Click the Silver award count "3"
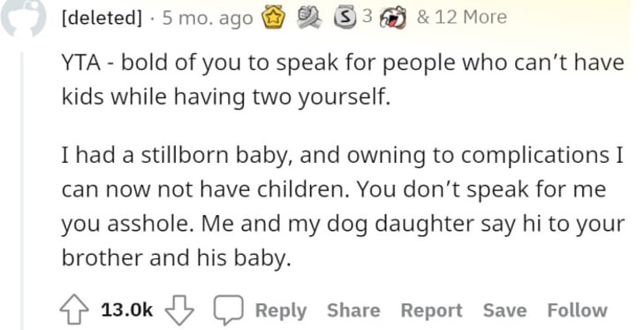This screenshot has width=644, height=330. coord(367,17)
